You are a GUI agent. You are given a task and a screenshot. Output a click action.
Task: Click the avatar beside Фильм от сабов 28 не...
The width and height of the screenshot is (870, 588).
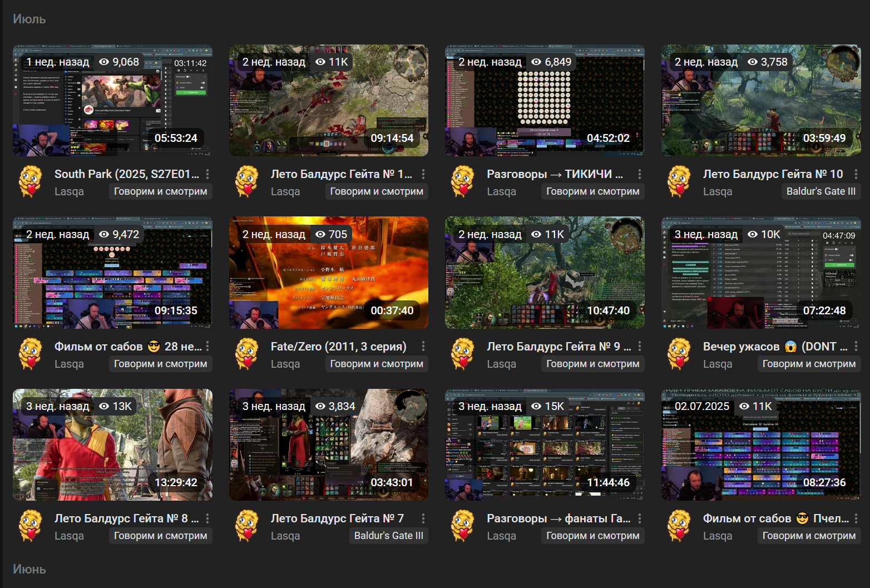click(x=31, y=354)
